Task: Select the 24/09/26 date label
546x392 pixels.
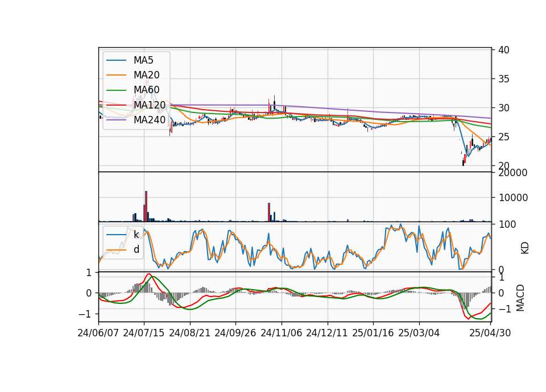Action: (x=235, y=333)
